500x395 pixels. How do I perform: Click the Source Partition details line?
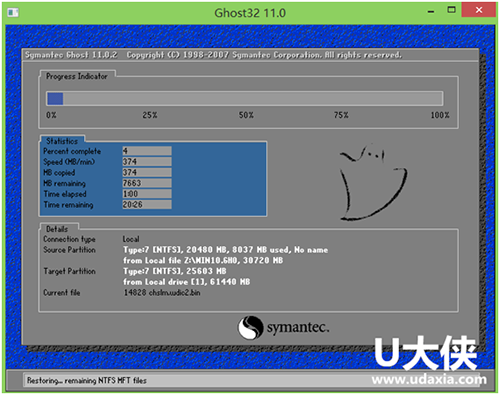pos(225,250)
